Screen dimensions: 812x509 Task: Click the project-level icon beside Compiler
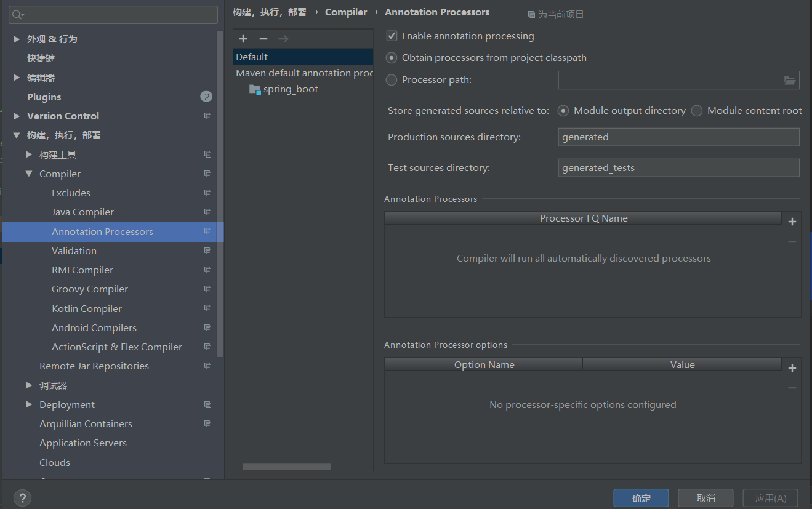(x=207, y=174)
